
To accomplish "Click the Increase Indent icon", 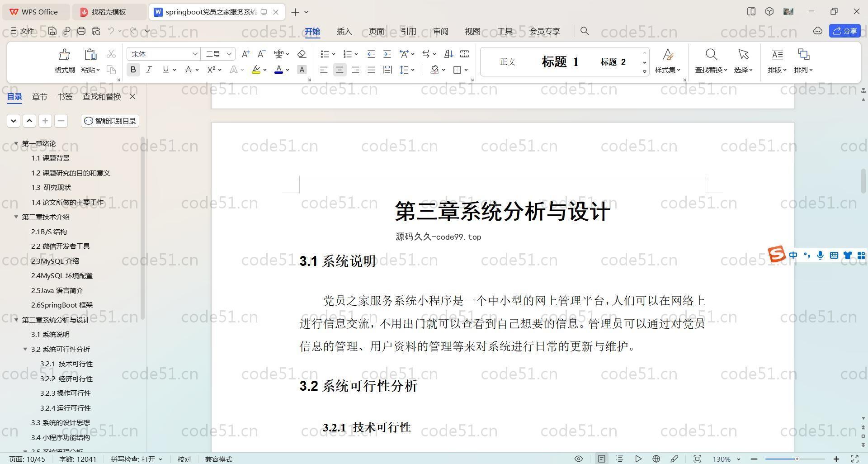I will pos(387,54).
